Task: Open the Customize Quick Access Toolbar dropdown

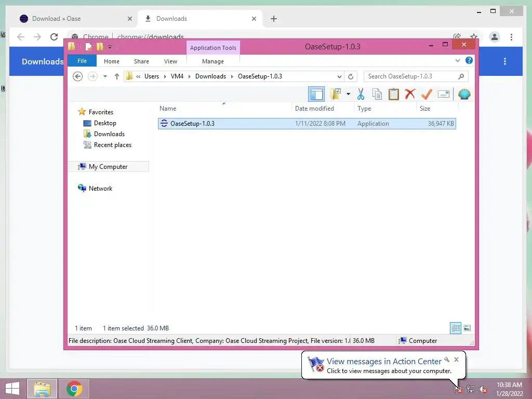Action: click(x=110, y=47)
